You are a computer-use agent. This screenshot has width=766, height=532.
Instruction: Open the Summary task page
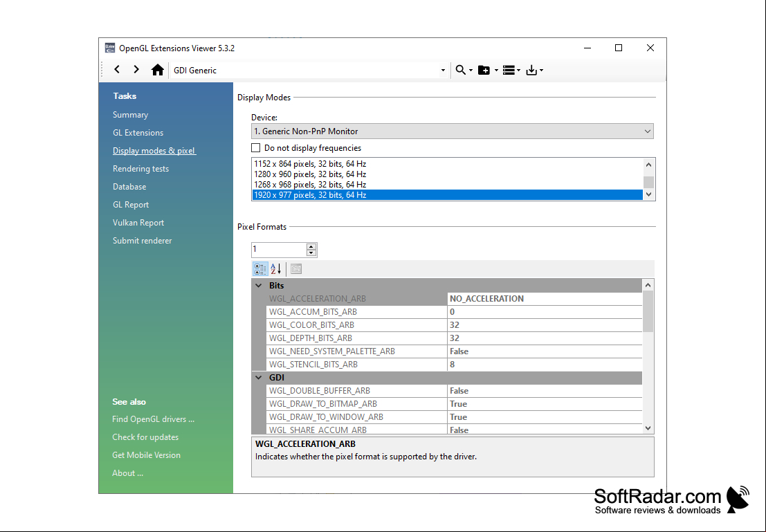(x=131, y=115)
